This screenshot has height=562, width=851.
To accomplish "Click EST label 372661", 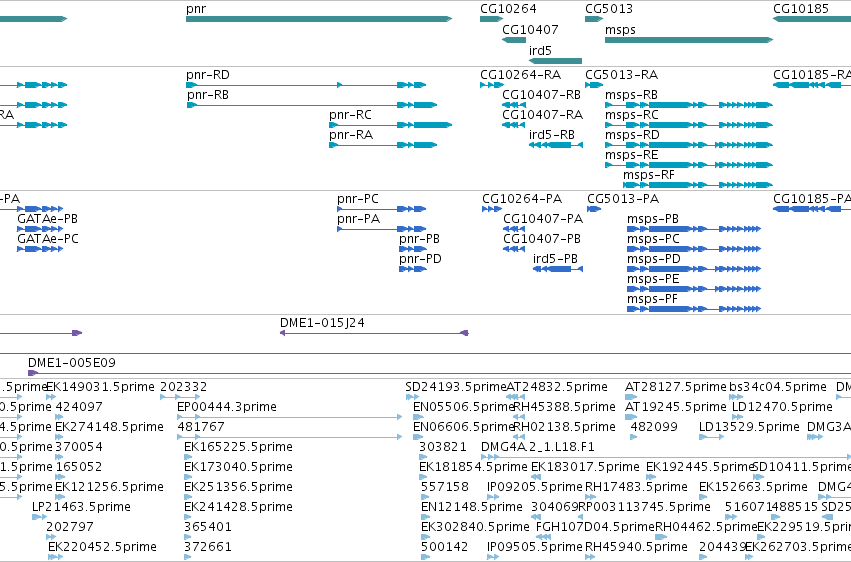I will (208, 547).
